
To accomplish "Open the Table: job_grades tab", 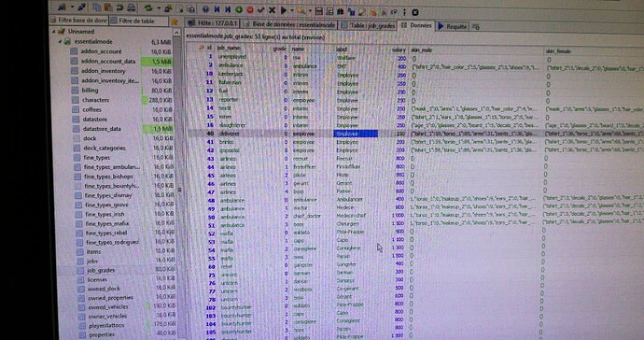I will point(368,25).
